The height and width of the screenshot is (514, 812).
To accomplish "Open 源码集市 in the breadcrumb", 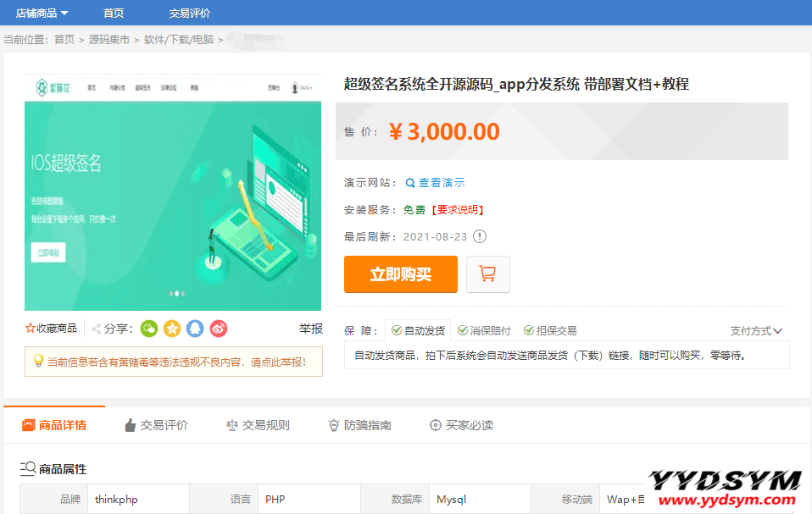I will 108,40.
